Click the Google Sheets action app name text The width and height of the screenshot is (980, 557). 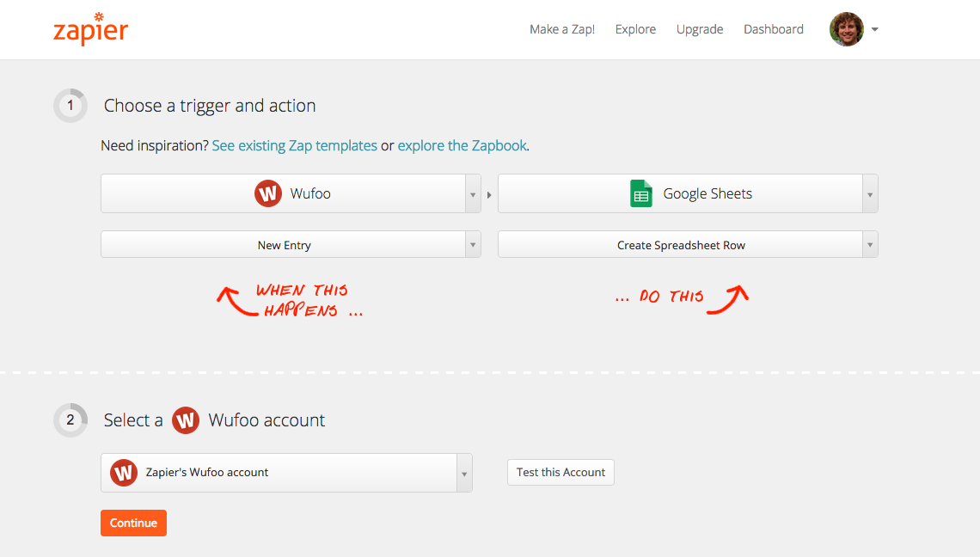tap(707, 193)
